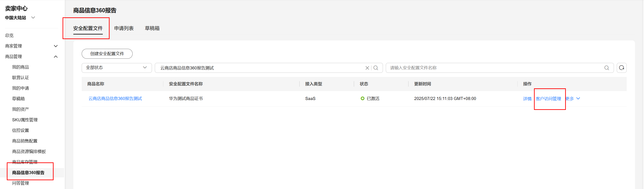Open the 更多 actions dropdown

click(x=572, y=99)
